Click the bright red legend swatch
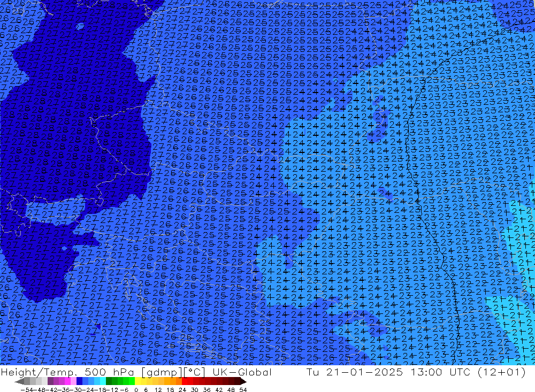The height and width of the screenshot is (392, 535). (x=184, y=381)
